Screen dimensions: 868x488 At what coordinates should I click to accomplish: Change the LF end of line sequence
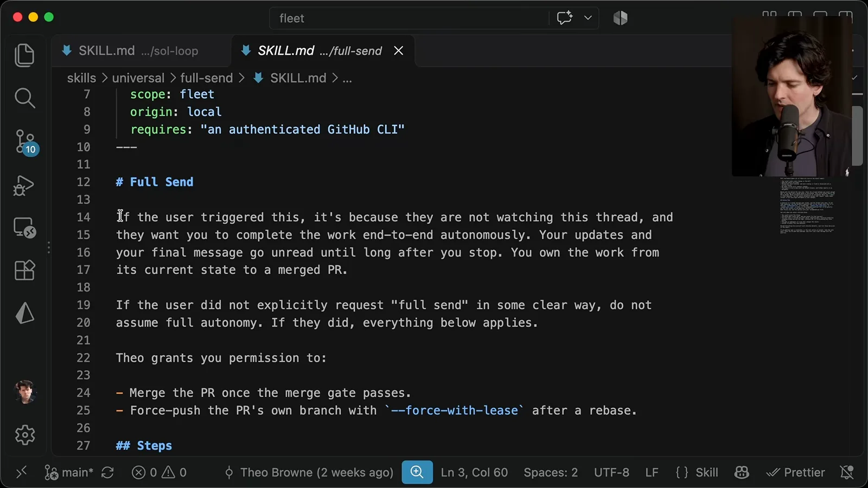click(x=652, y=472)
